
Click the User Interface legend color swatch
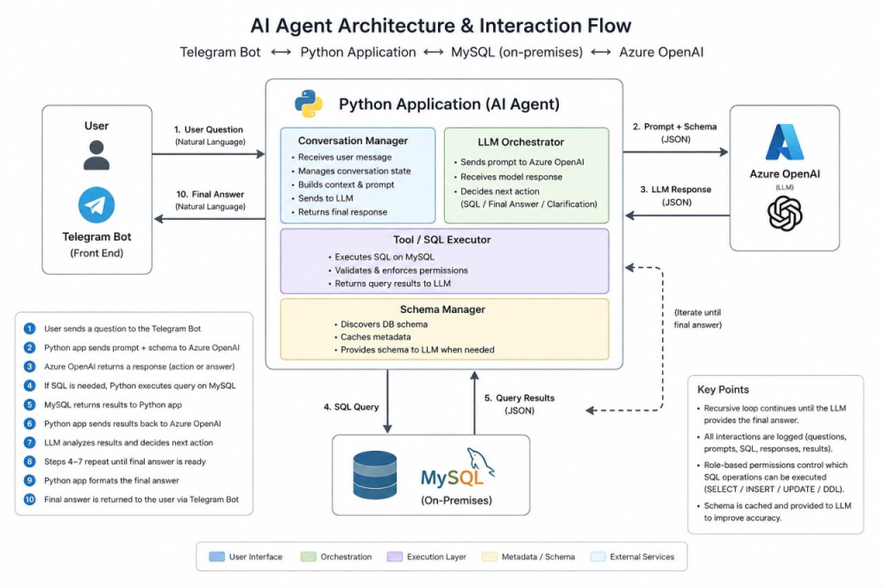(216, 556)
